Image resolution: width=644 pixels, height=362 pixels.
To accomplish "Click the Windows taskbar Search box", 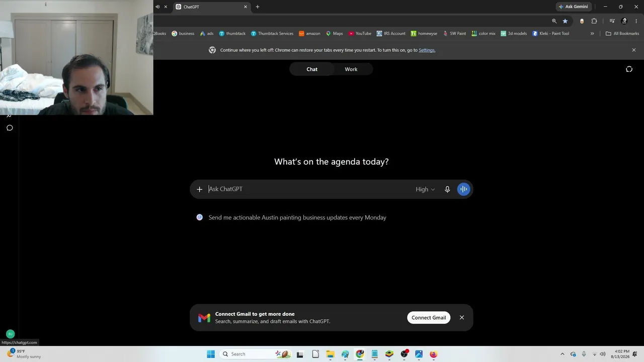I will [x=256, y=354].
